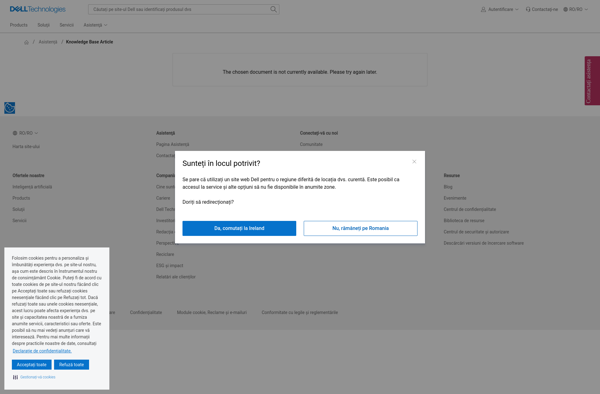This screenshot has width=600, height=394.
Task: Open Evenimente link under Resurse
Action: coord(455,198)
